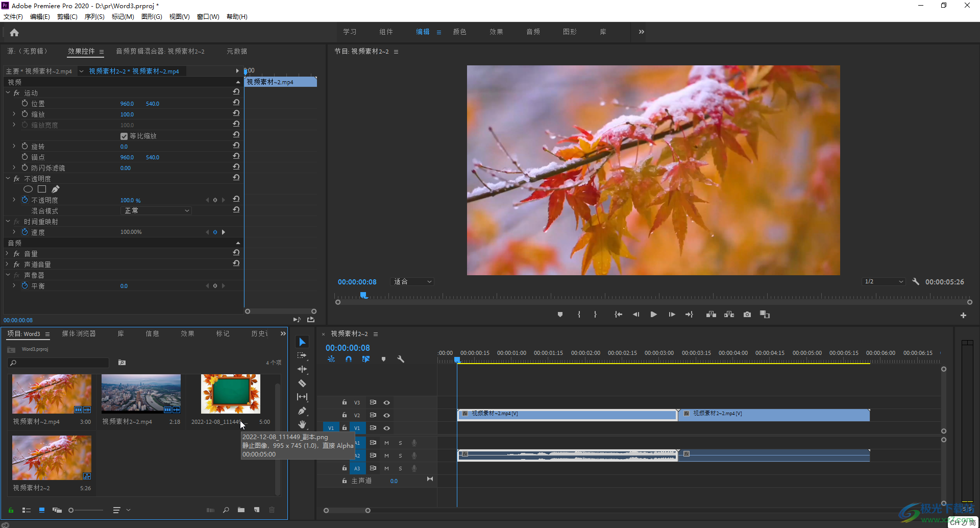The height and width of the screenshot is (528, 980).
Task: Select the 视频素材2~2.mp4 thumbnail in project
Action: point(141,394)
